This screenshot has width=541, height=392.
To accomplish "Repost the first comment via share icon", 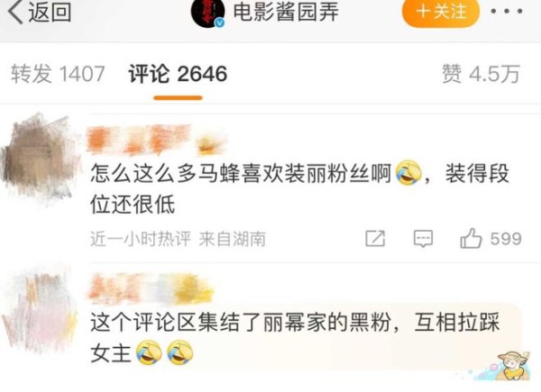I will tap(375, 239).
